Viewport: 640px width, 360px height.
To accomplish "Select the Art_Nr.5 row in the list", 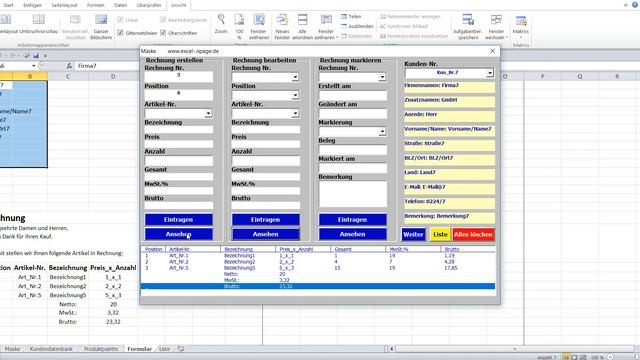I will tap(318, 268).
